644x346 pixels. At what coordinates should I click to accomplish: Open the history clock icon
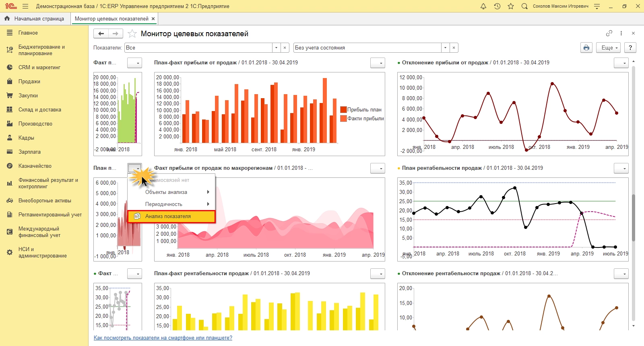pyautogui.click(x=497, y=6)
